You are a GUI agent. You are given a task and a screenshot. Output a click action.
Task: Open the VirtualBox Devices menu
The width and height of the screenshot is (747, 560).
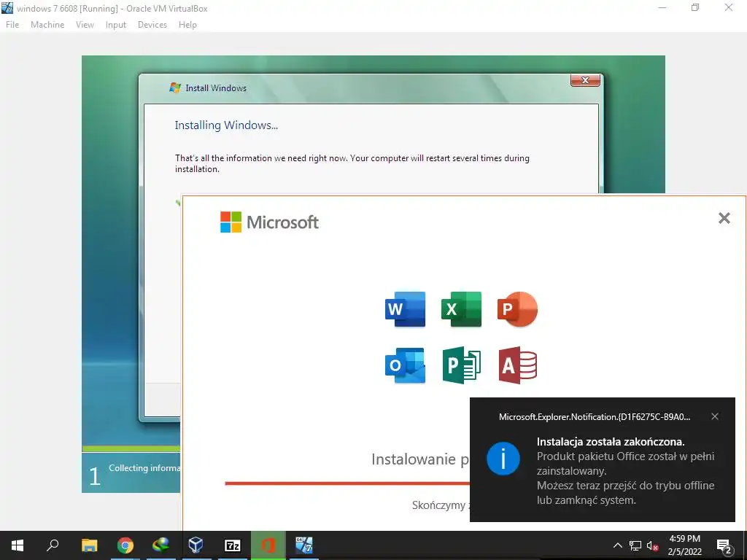tap(152, 25)
